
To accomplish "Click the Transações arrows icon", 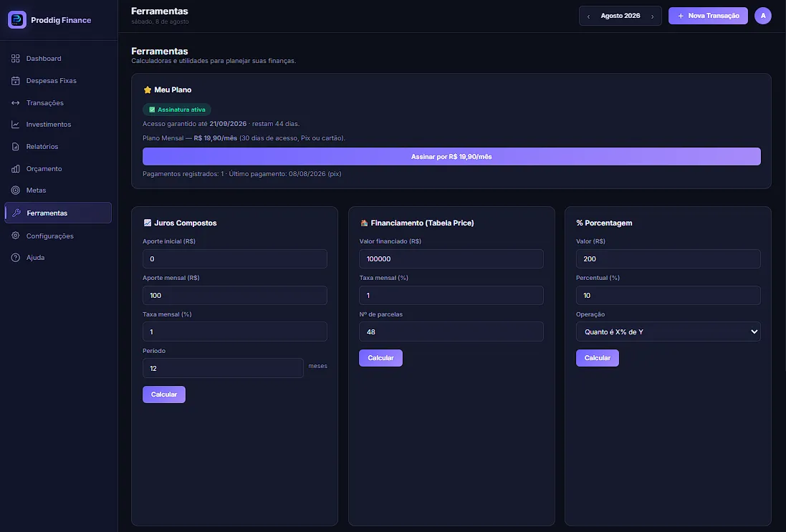I will click(16, 102).
